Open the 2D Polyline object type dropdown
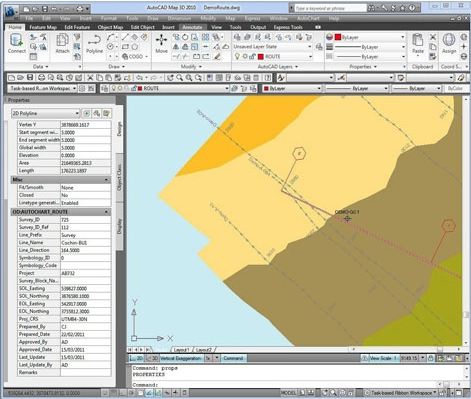This screenshot has width=471, height=399. tap(45, 113)
